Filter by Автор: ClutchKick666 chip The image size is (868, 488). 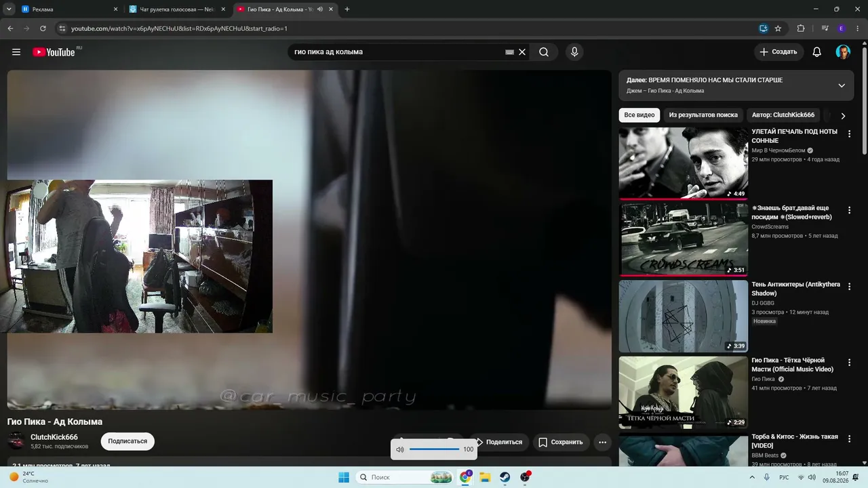[x=783, y=115]
